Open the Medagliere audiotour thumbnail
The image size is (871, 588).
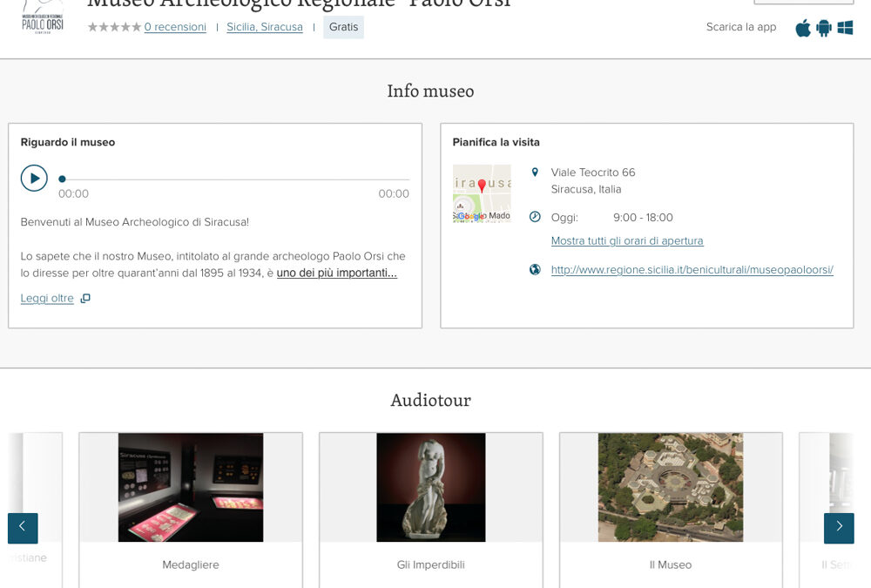(191, 488)
